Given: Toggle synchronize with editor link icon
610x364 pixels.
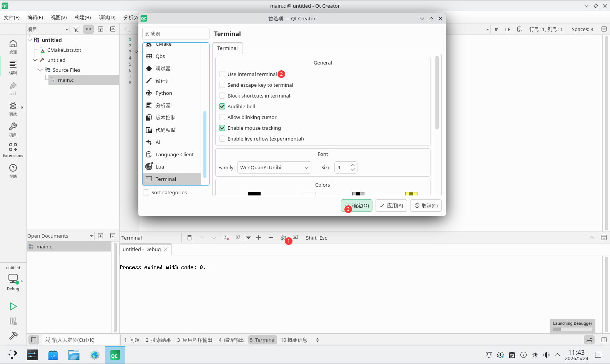Looking at the screenshot, I should click(88, 29).
